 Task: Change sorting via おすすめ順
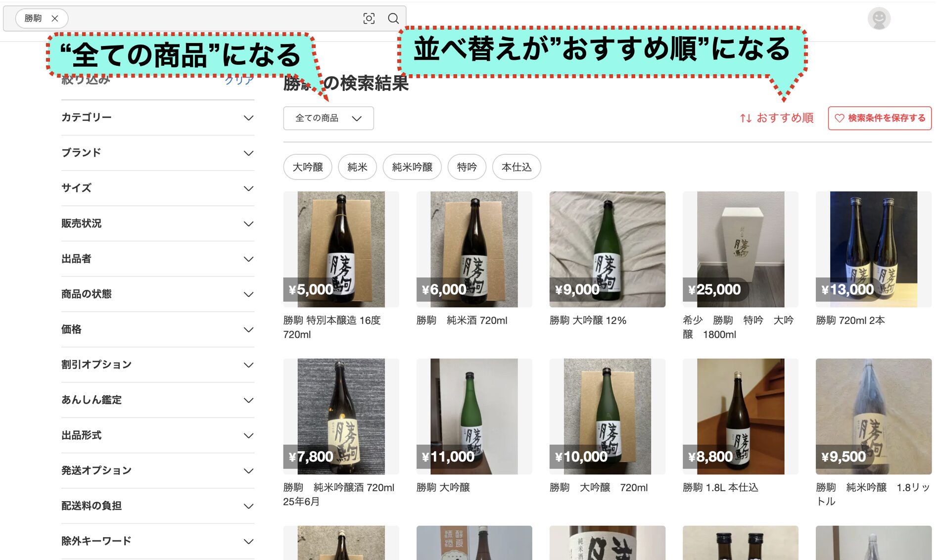pos(785,118)
